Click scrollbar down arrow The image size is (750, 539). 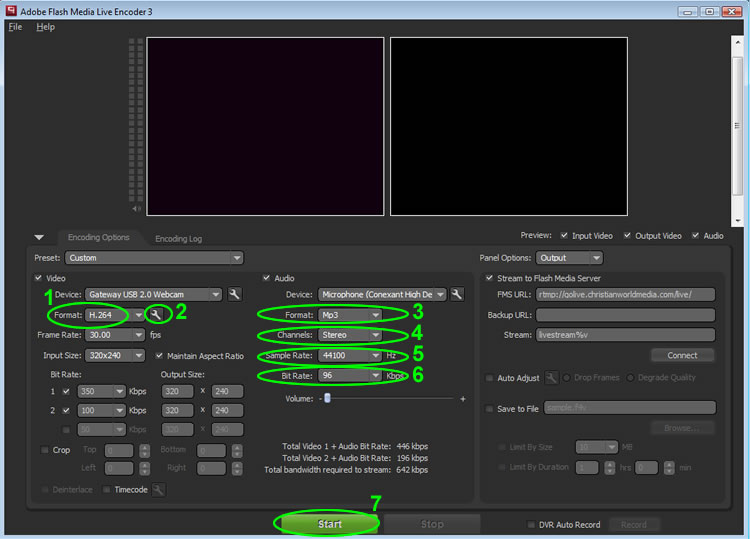coord(738,220)
